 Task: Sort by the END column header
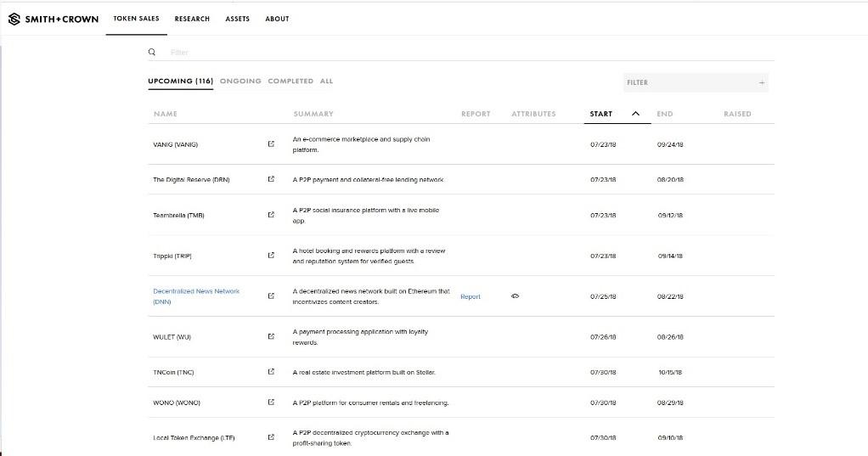coord(665,114)
